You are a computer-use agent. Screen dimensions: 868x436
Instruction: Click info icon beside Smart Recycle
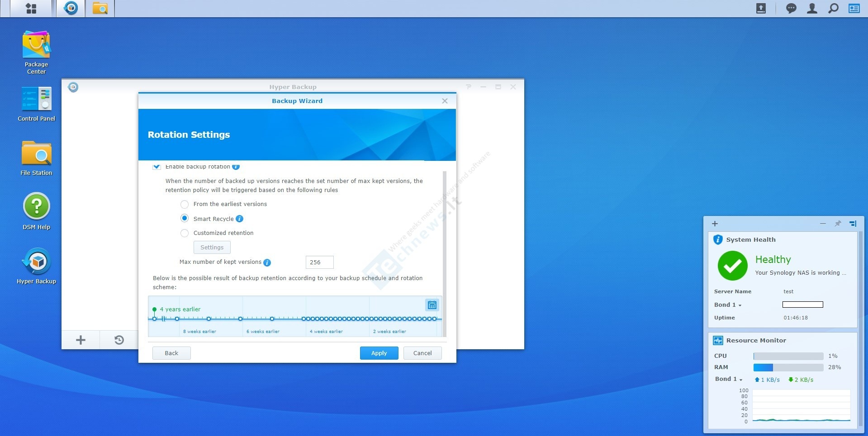(240, 219)
